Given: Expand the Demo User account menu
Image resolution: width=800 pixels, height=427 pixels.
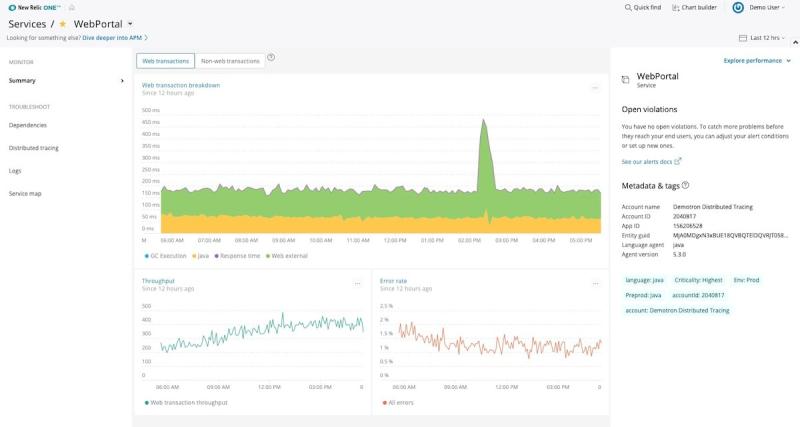Looking at the screenshot, I should pyautogui.click(x=766, y=8).
